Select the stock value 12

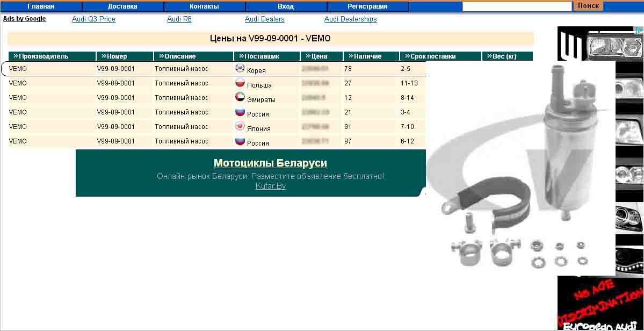[348, 98]
